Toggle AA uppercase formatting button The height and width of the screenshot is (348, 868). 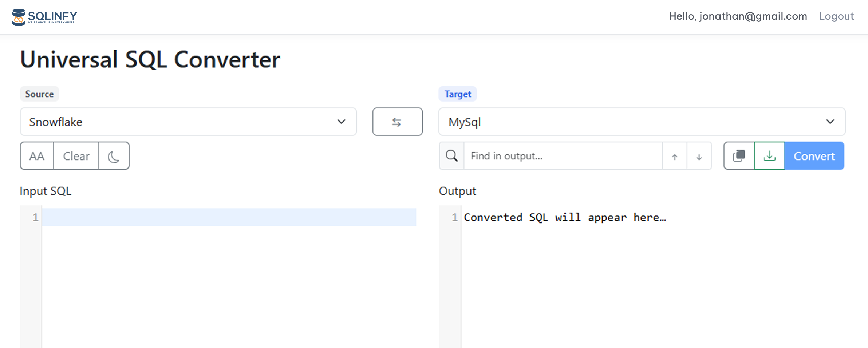click(x=37, y=156)
